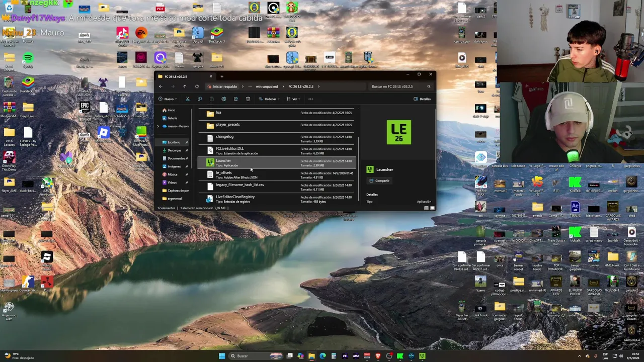Share the selected file via toolbar icon
Screen dimensions: 644x362
235,99
